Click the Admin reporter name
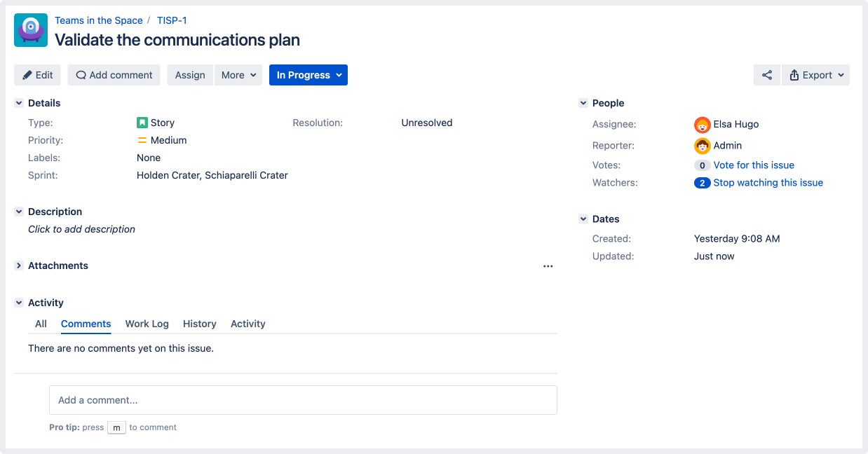The height and width of the screenshot is (454, 868). coord(728,146)
